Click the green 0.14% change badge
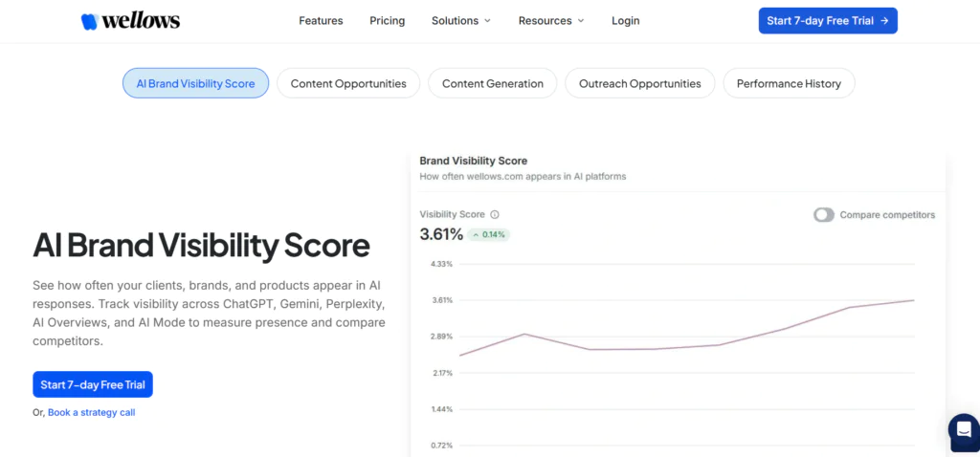Viewport: 980px width, 457px height. pyautogui.click(x=490, y=234)
